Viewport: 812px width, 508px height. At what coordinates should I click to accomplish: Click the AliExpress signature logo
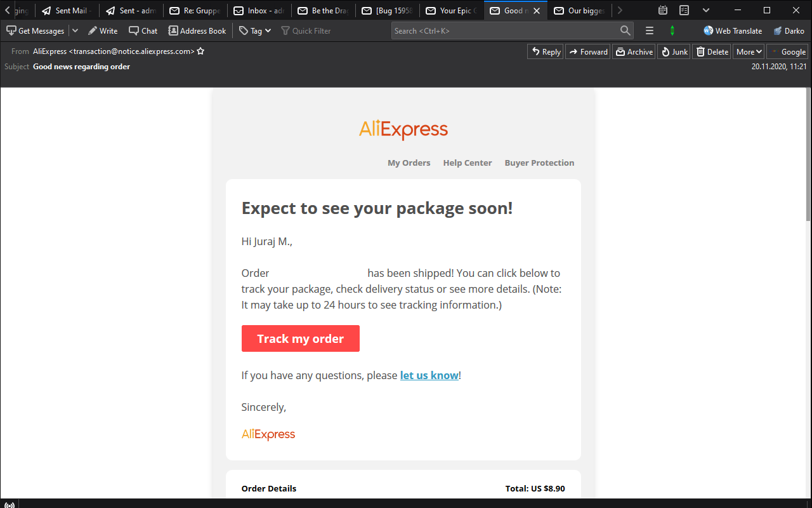click(268, 434)
